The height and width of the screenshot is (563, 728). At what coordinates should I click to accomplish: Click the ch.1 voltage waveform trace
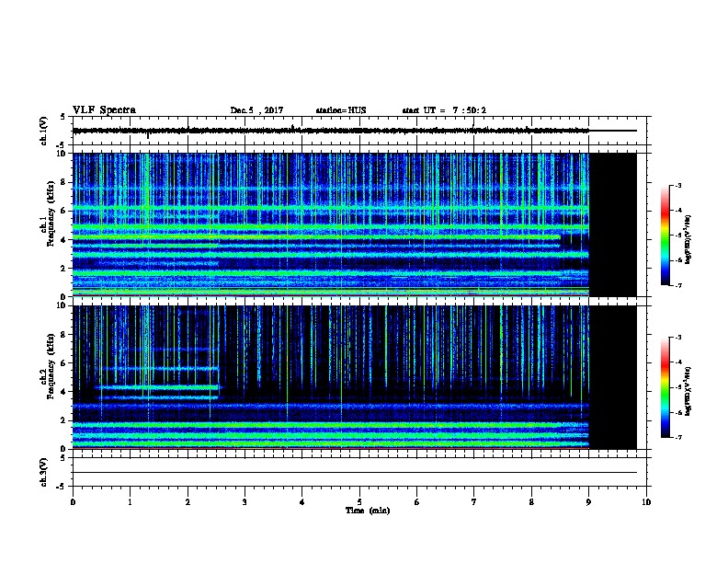pyautogui.click(x=331, y=131)
